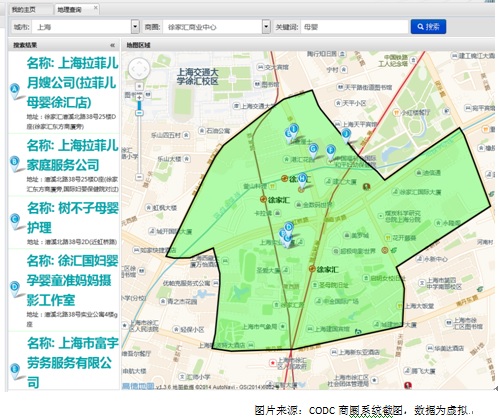
Task: Open the 商圈 dropdown arrow
Action: [266, 27]
